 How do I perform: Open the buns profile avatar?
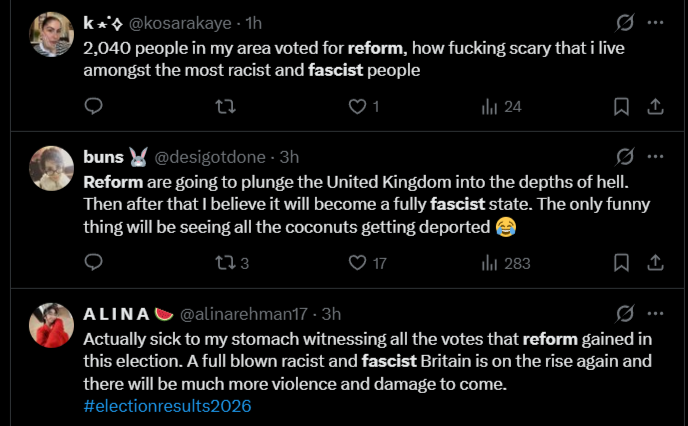click(x=51, y=168)
